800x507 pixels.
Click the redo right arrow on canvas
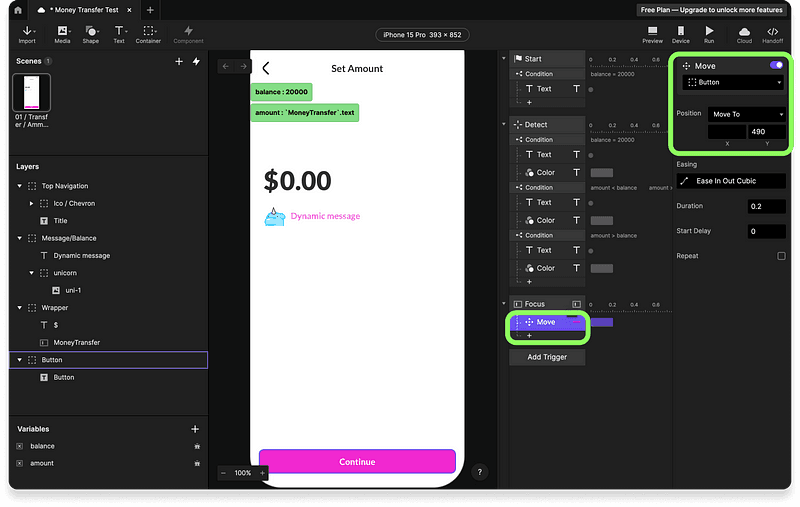coord(243,66)
